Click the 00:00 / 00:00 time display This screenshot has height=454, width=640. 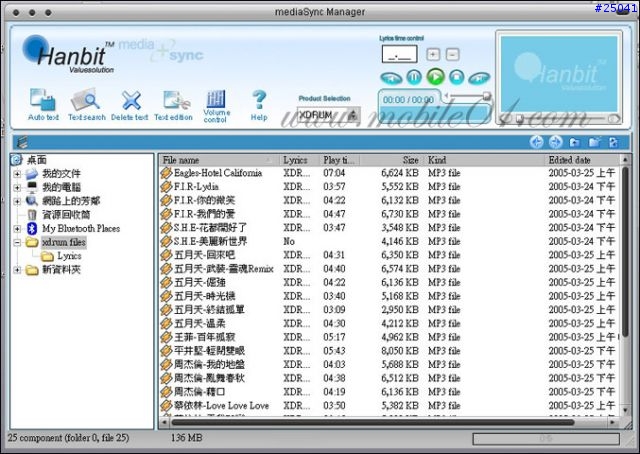(x=408, y=100)
